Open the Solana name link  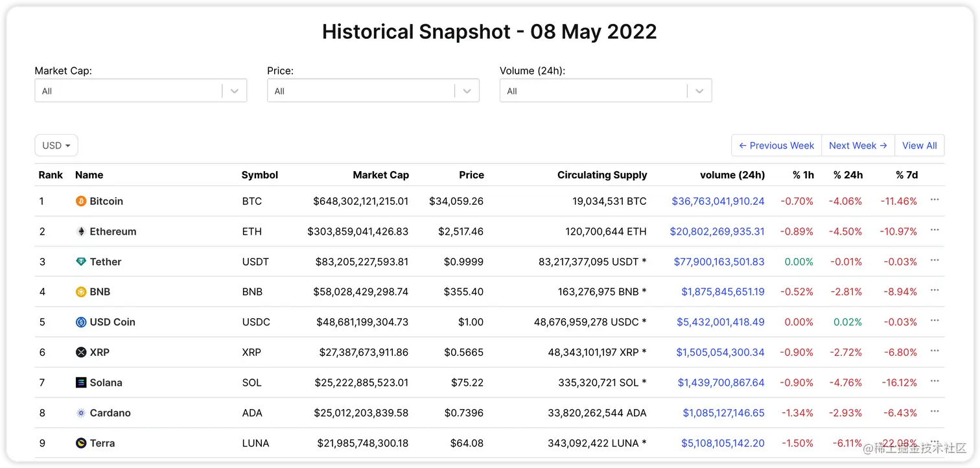click(x=106, y=382)
